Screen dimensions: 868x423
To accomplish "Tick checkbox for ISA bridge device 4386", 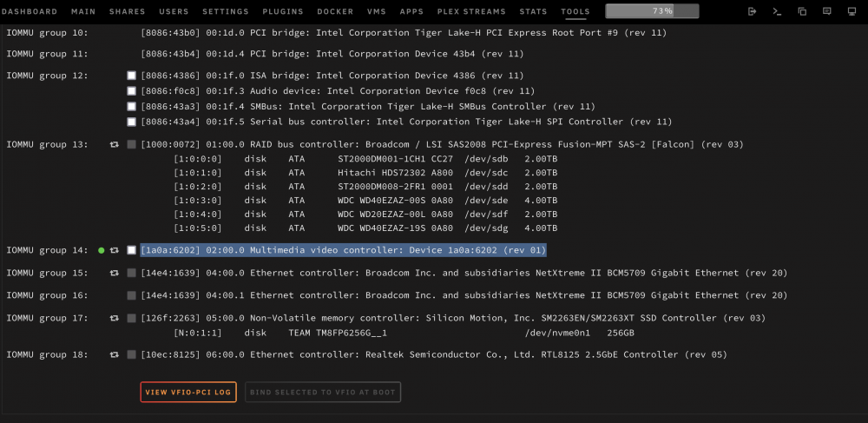I will 131,76.
